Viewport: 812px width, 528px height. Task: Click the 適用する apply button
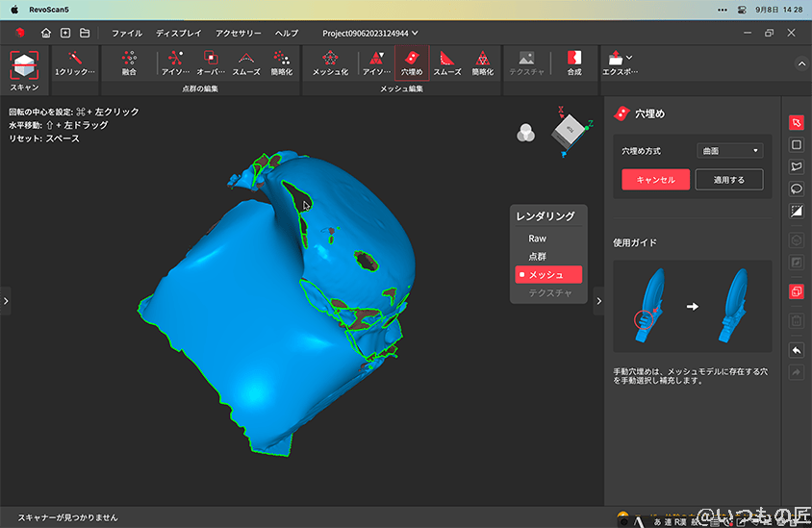tap(728, 180)
